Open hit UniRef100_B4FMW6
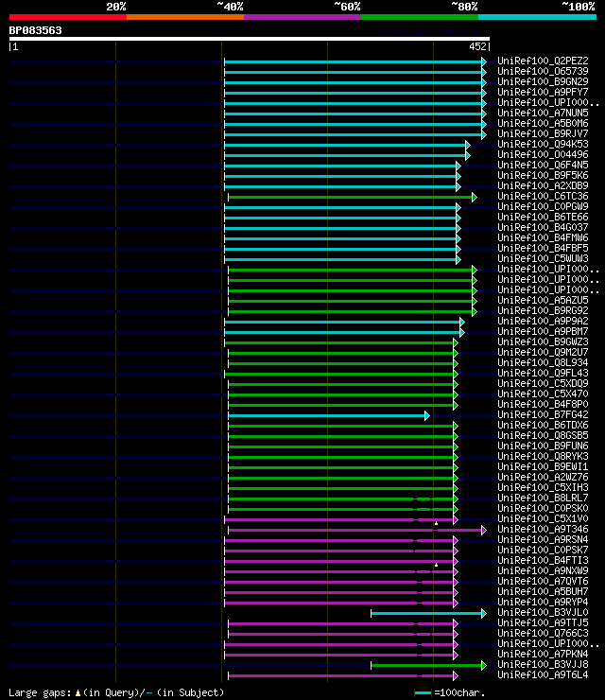605x700 pixels. click(x=543, y=238)
